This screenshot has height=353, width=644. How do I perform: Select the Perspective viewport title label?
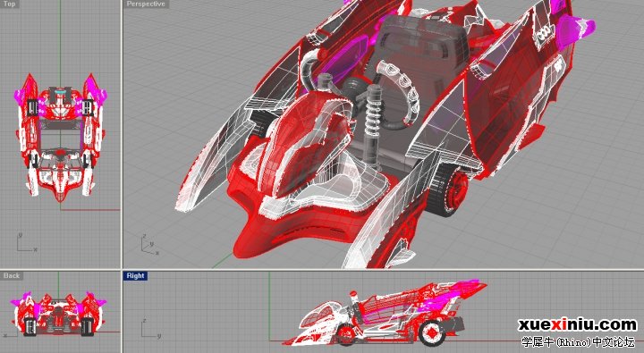tap(146, 4)
